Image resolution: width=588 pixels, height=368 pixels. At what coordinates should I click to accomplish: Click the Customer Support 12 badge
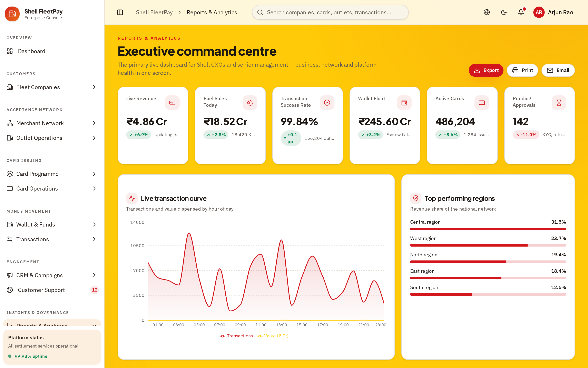pos(95,290)
